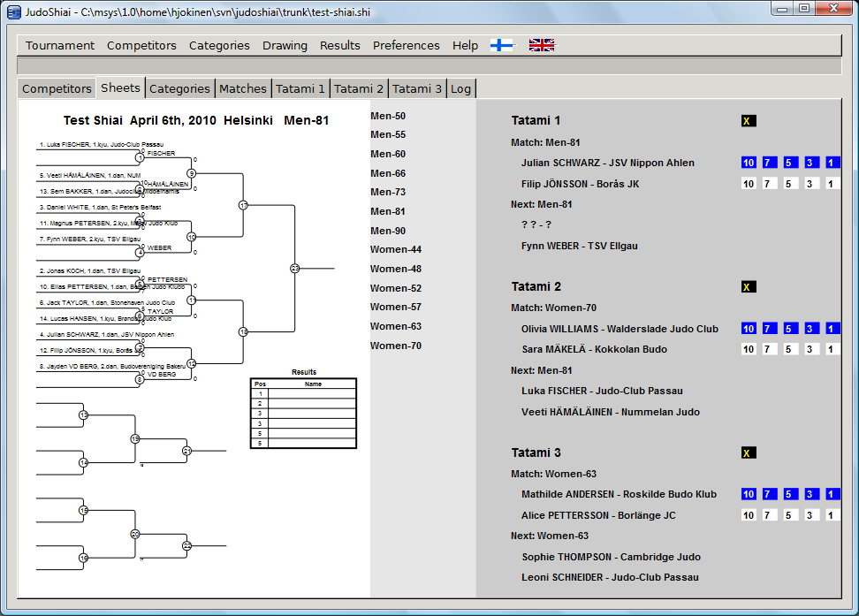The width and height of the screenshot is (859, 616).
Task: Click Tatami 1 yellow X cancel icon
Action: click(x=749, y=121)
